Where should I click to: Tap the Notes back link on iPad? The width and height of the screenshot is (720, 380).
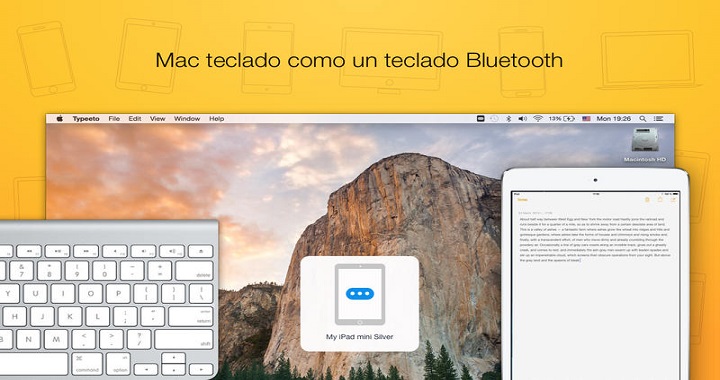(x=523, y=200)
